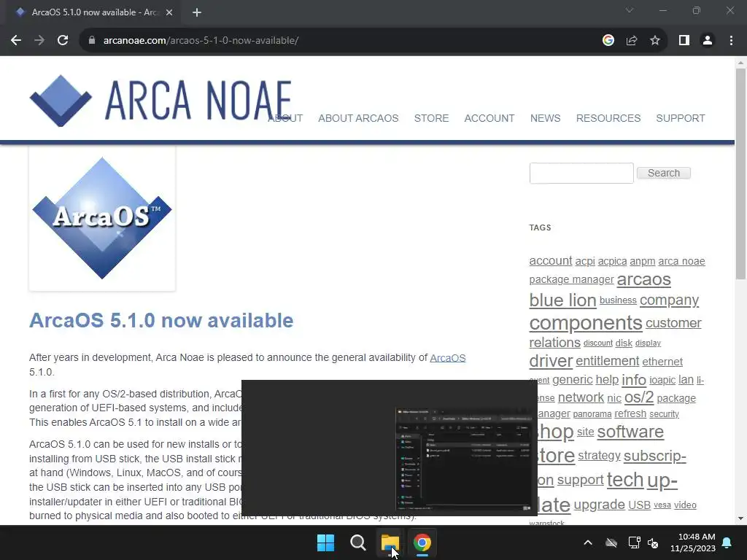Click the Arca Noae diamond logo
The height and width of the screenshot is (560, 747).
tap(61, 101)
